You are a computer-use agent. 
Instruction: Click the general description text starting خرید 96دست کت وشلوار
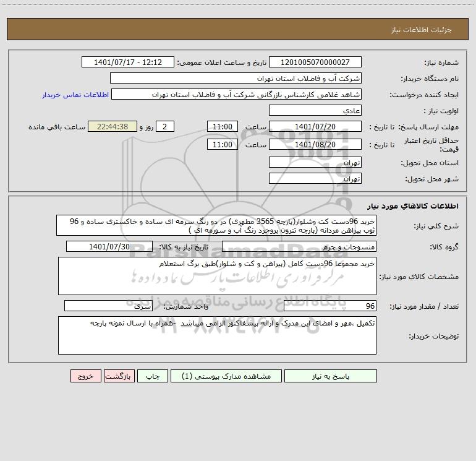pos(216,225)
